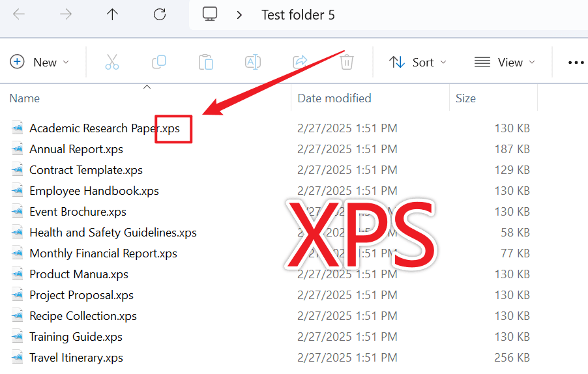This screenshot has height=374, width=588.
Task: Open the View layout dropdown
Action: point(505,62)
